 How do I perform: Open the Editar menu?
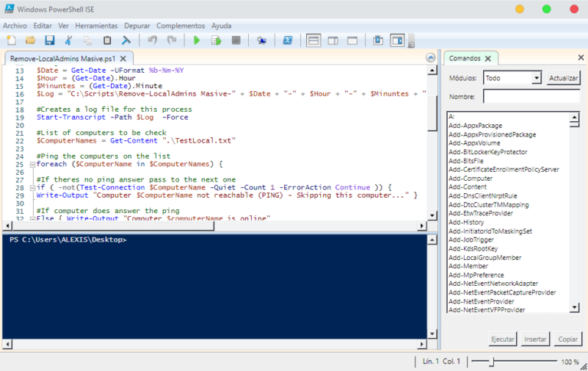tap(42, 26)
